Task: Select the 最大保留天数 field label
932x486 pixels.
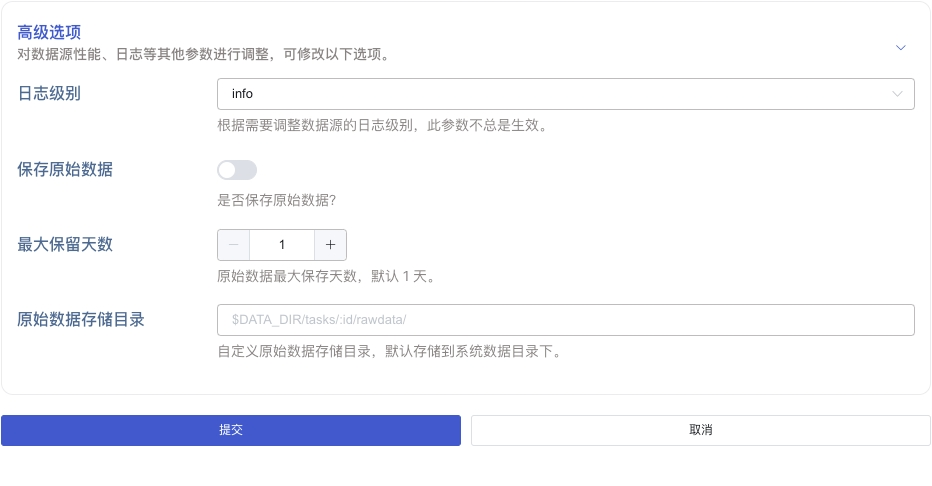Action: (x=65, y=245)
